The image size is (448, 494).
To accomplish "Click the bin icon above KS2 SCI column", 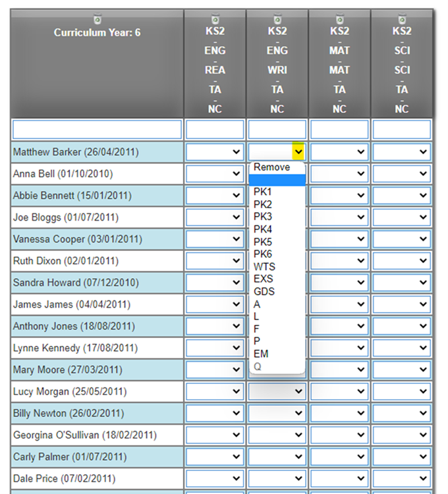I will tap(402, 18).
